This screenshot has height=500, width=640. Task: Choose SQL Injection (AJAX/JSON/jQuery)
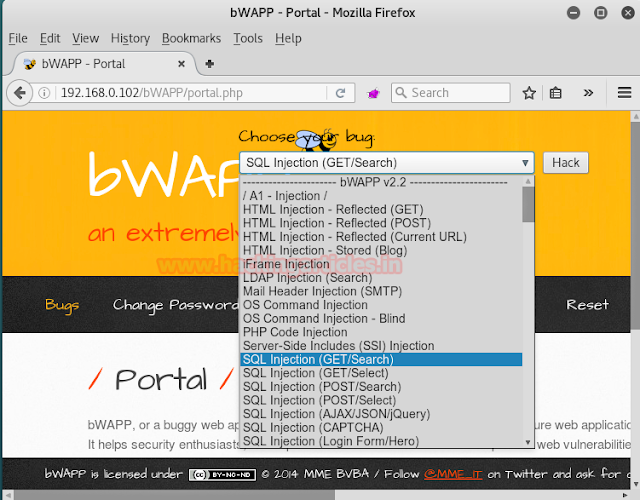coord(380,414)
